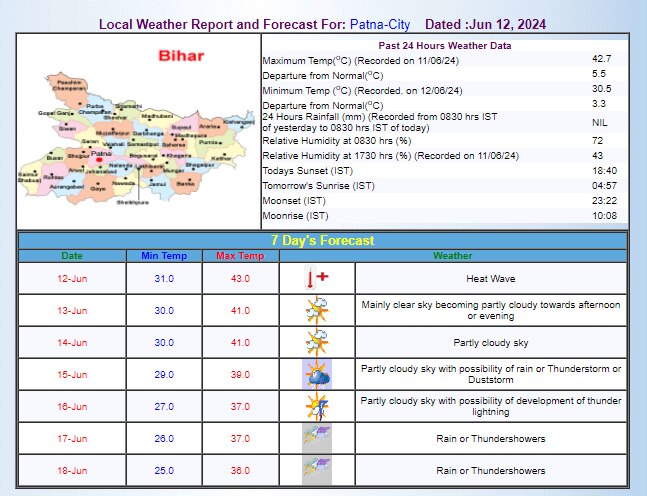Select the Date column header

tap(72, 257)
